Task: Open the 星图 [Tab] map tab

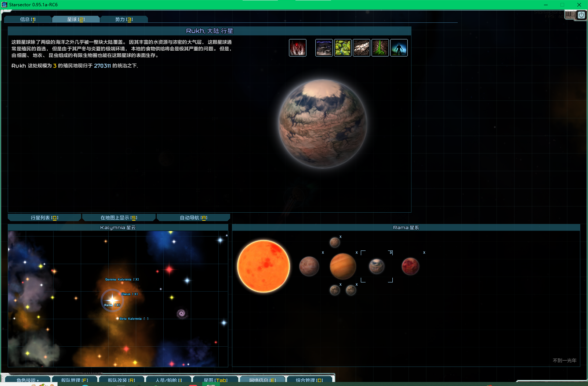Action: [x=215, y=380]
